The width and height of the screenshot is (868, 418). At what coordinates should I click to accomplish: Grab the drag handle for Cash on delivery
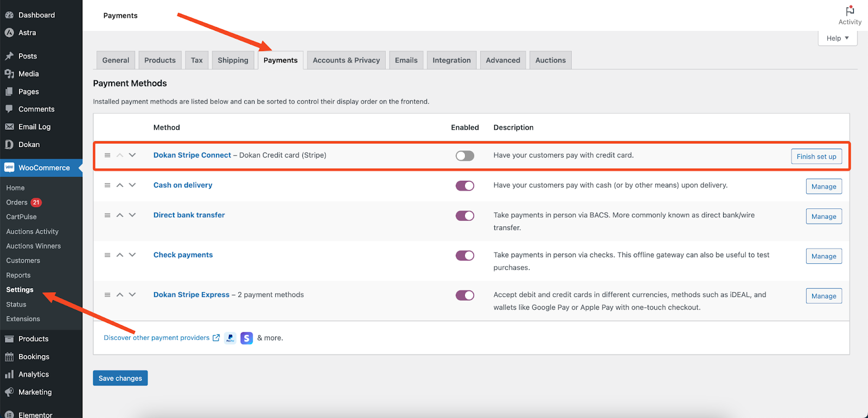(x=107, y=185)
